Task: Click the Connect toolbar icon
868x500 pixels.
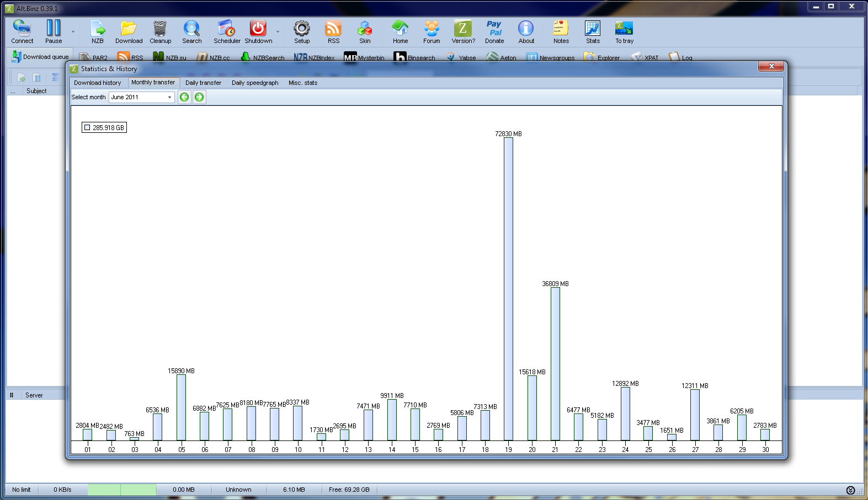Action: point(22,31)
